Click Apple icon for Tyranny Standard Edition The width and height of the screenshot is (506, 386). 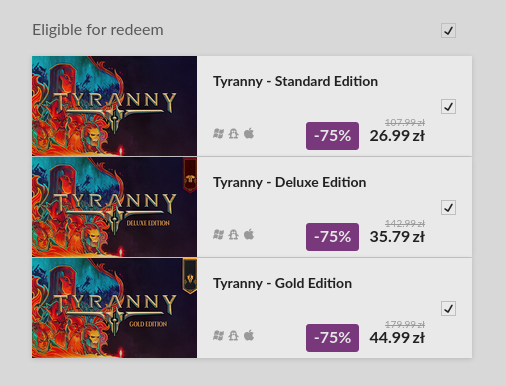[249, 133]
